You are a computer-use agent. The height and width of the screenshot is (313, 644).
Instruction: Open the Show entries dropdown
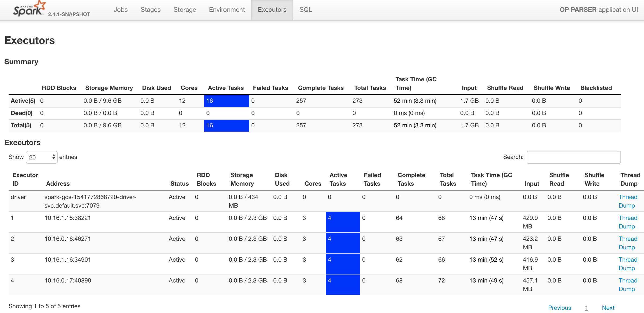click(x=42, y=157)
